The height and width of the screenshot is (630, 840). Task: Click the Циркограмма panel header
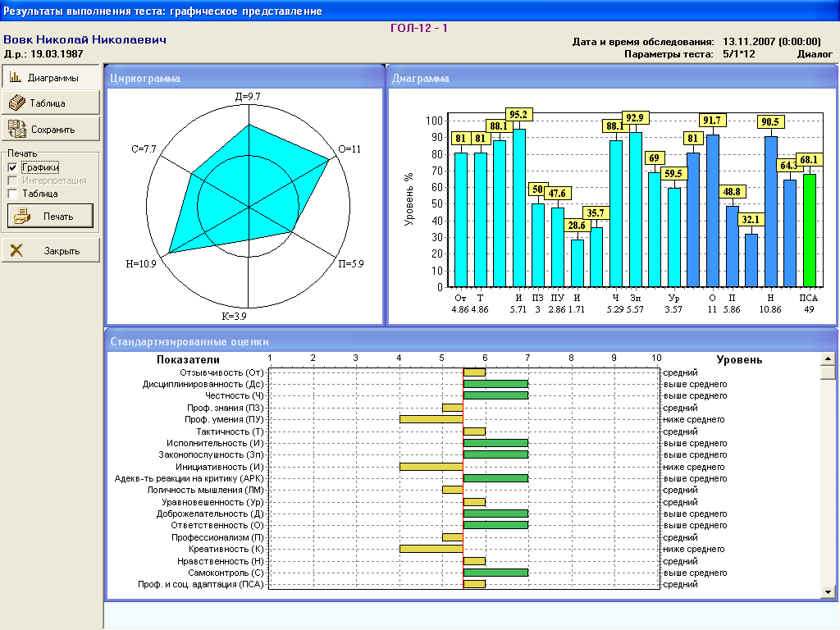tap(244, 78)
